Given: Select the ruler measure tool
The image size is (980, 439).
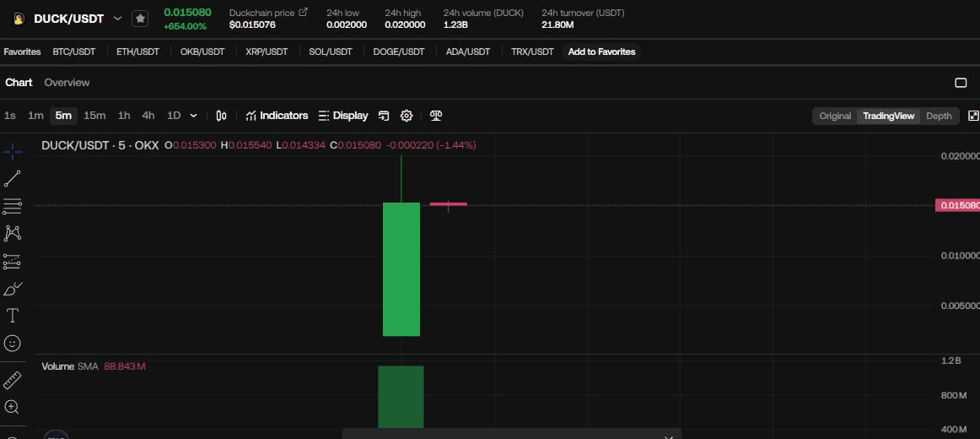Looking at the screenshot, I should pyautogui.click(x=13, y=380).
